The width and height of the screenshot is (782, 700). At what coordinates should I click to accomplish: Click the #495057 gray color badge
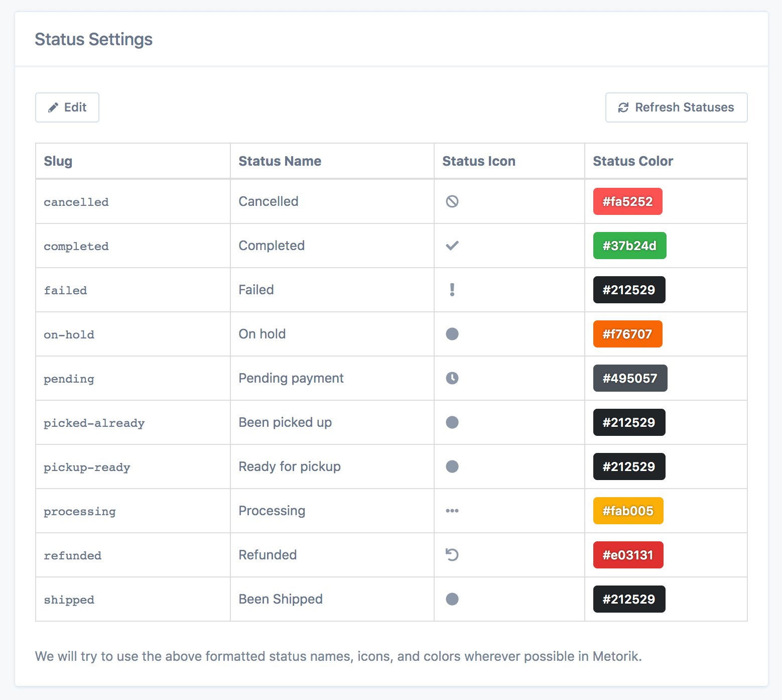pos(630,378)
